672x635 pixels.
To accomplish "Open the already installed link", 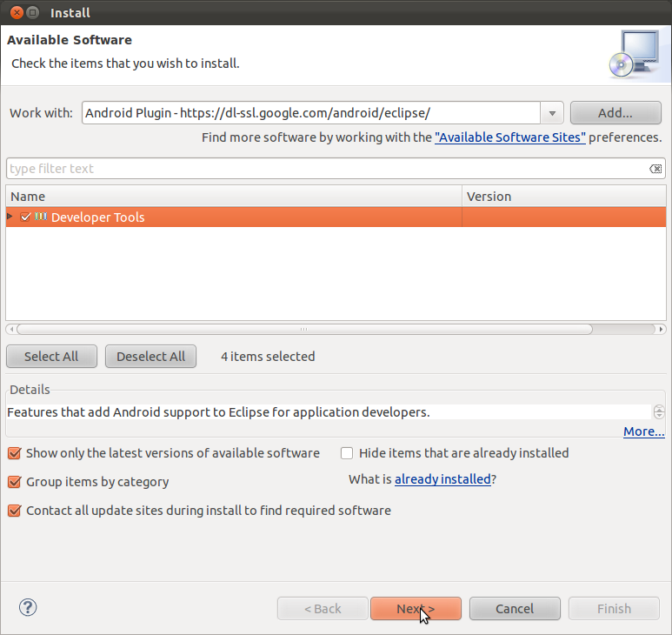I will tap(442, 479).
